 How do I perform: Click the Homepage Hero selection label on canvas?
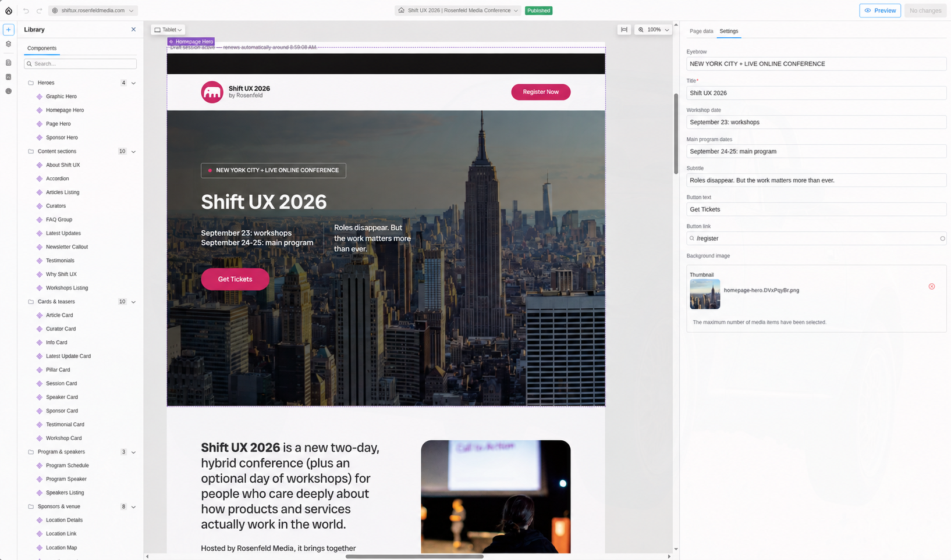[191, 42]
